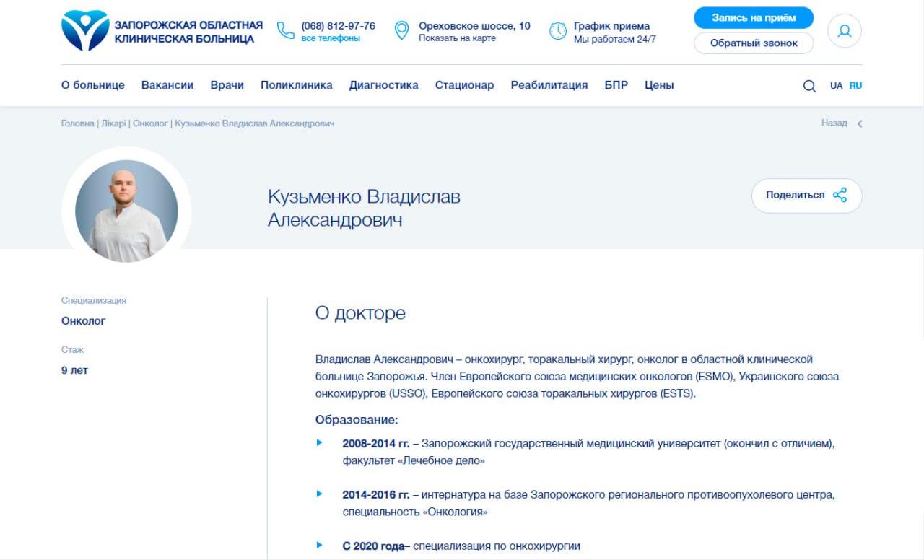The height and width of the screenshot is (560, 924).
Task: Click 'Образование:' subheading
Action: click(x=357, y=420)
